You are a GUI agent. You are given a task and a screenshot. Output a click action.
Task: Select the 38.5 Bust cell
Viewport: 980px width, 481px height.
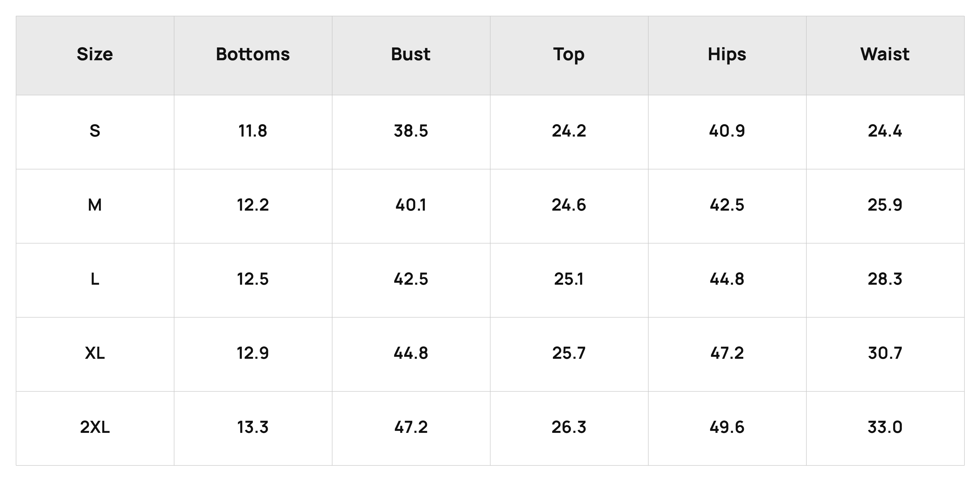pos(411,131)
